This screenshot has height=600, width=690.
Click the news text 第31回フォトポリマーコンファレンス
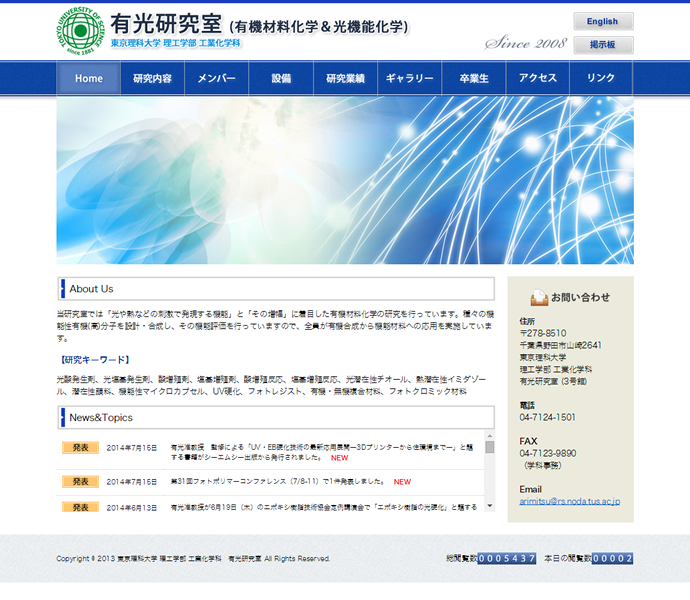(279, 482)
